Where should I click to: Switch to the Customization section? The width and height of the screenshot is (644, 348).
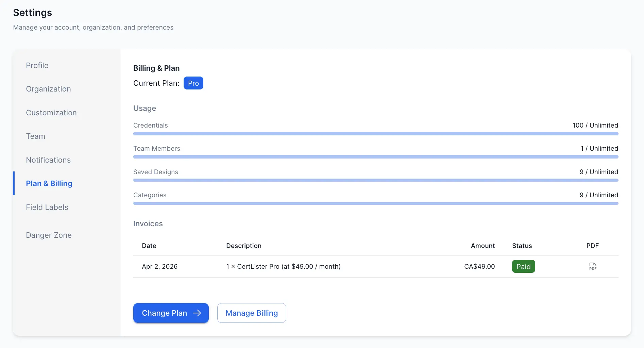(51, 113)
